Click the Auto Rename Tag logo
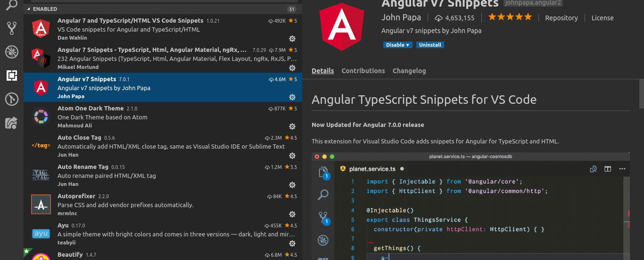 pyautogui.click(x=41, y=175)
